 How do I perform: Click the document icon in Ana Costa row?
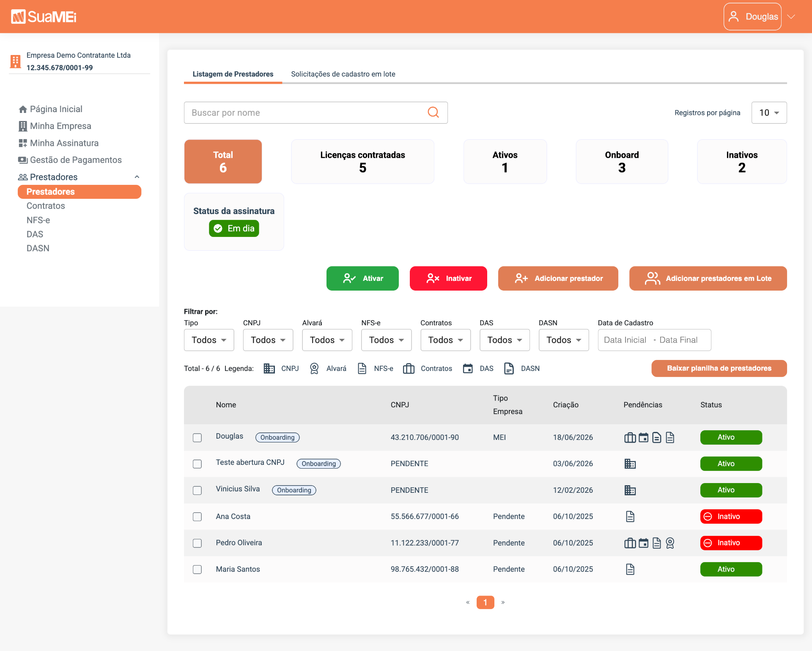pyautogui.click(x=630, y=516)
